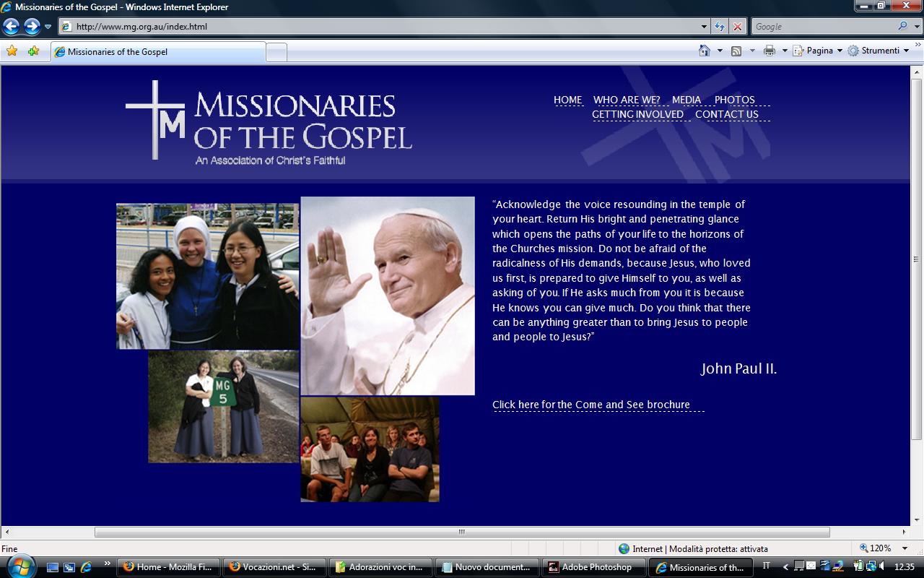
Task: Open the Pagina menu
Action: coord(818,51)
